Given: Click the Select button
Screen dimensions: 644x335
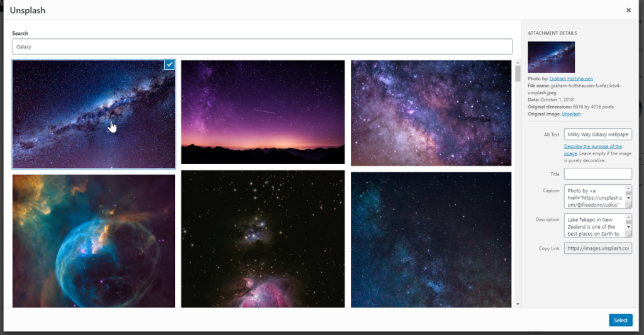Looking at the screenshot, I should click(x=621, y=320).
